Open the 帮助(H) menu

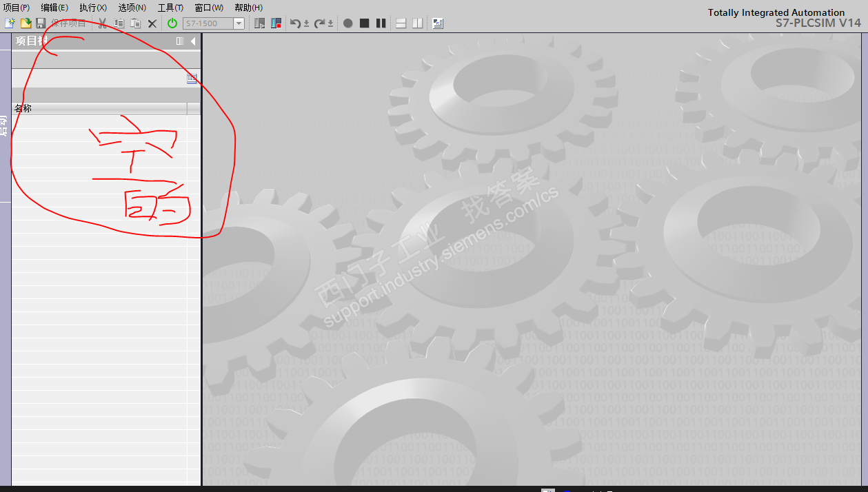(249, 8)
